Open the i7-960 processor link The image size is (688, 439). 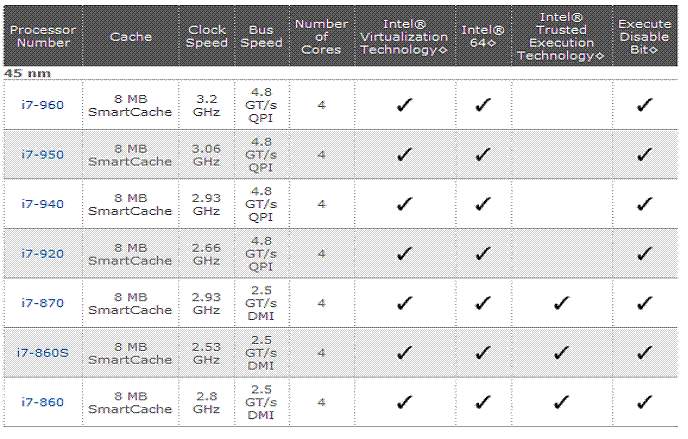click(42, 104)
